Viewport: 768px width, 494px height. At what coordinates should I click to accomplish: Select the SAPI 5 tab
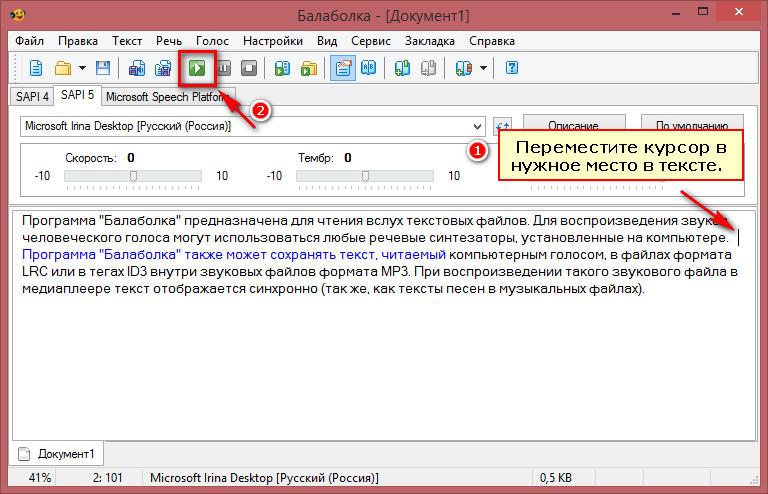(77, 95)
